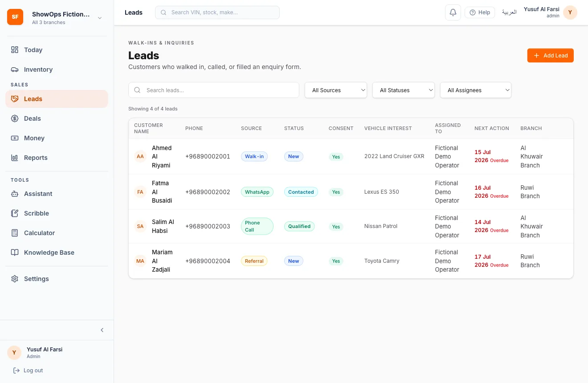Click the Qualified status badge
The height and width of the screenshot is (383, 588).
click(299, 226)
